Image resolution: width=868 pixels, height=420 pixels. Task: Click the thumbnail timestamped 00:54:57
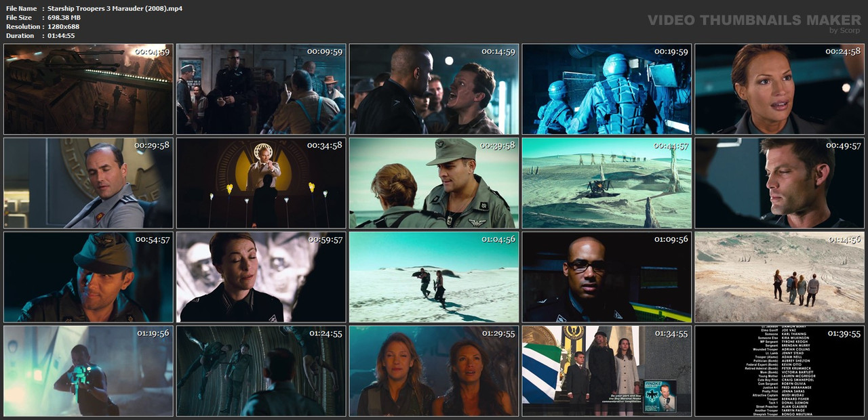point(88,277)
